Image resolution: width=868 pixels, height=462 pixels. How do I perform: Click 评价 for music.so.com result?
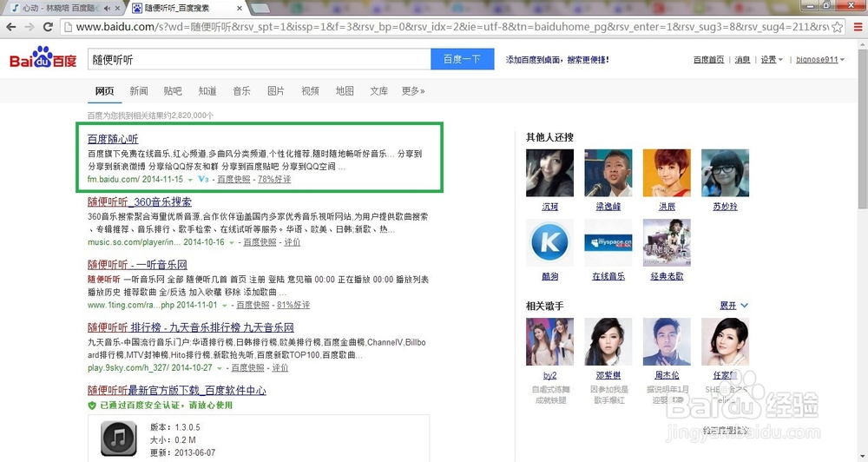tap(293, 242)
